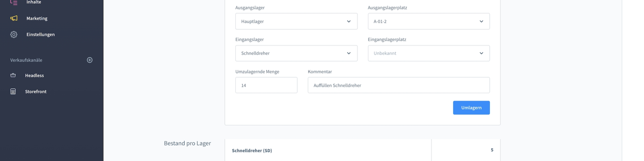644x161 pixels.
Task: Open the Ausgangslager dropdown
Action: pos(296,21)
